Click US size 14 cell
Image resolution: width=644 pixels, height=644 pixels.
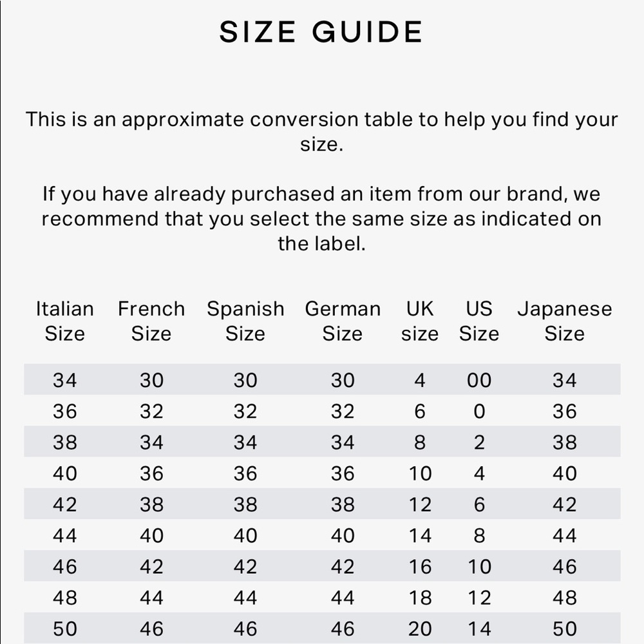point(479,629)
